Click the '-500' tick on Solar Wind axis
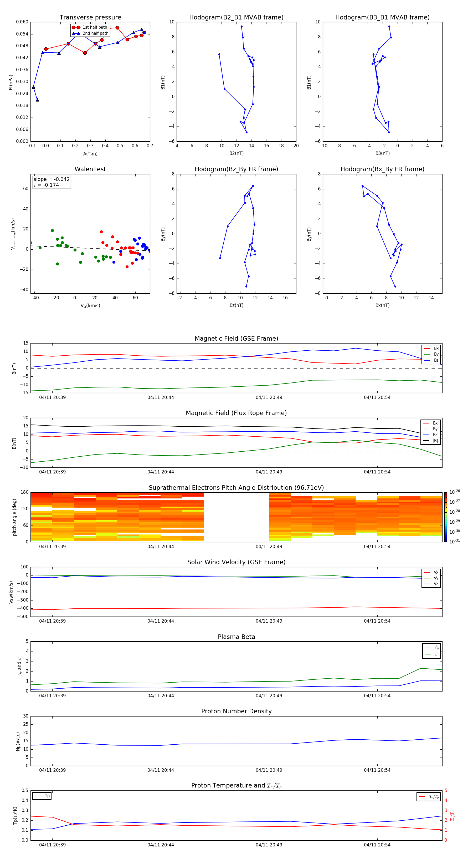The image size is (473, 868). click(23, 616)
